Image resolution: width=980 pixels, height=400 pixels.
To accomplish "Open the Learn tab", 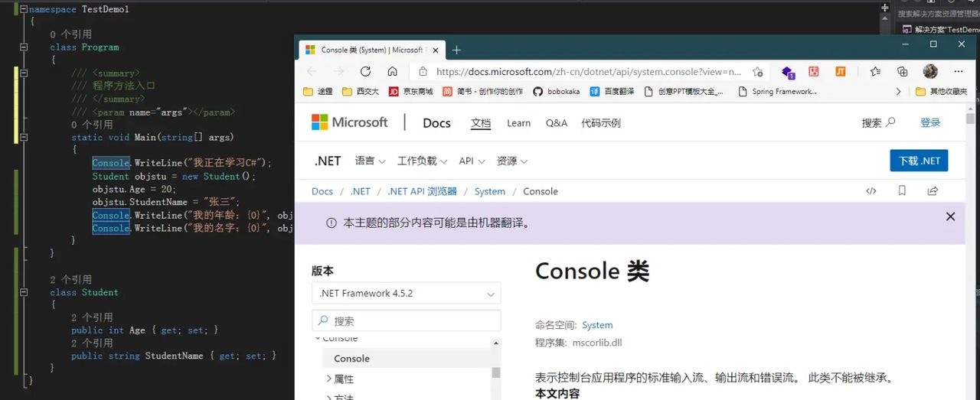I will pyautogui.click(x=518, y=123).
